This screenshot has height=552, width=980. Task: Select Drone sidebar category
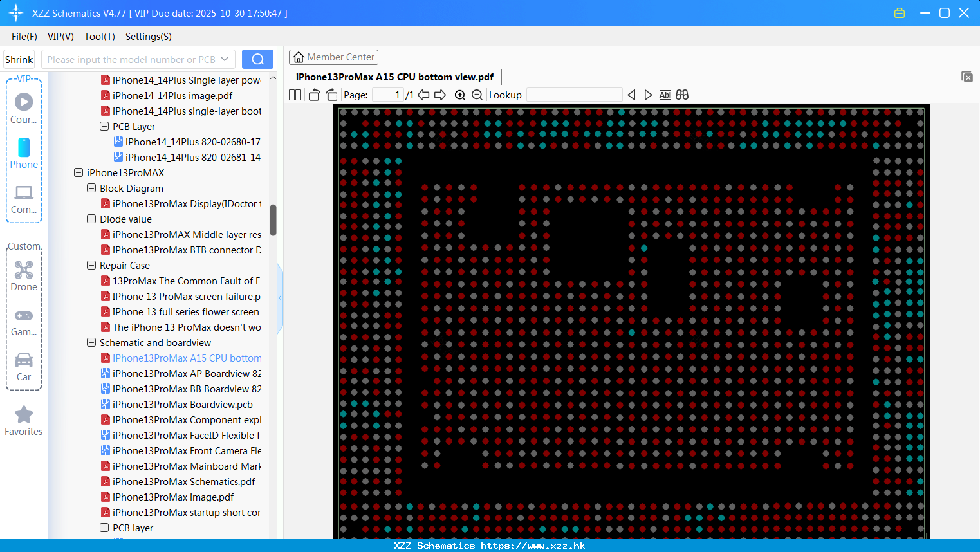(x=24, y=276)
